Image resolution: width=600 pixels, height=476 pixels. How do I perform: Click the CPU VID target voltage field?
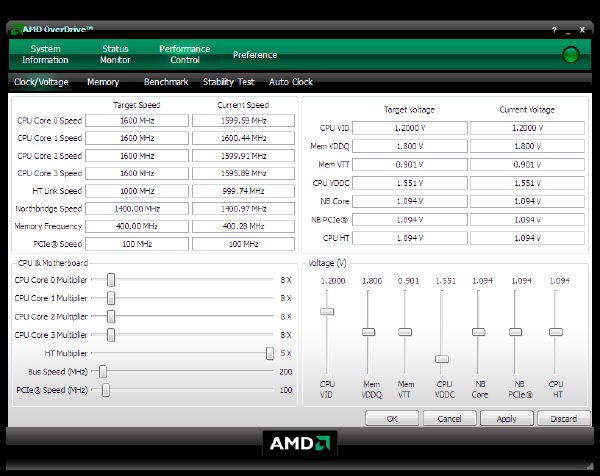point(410,128)
